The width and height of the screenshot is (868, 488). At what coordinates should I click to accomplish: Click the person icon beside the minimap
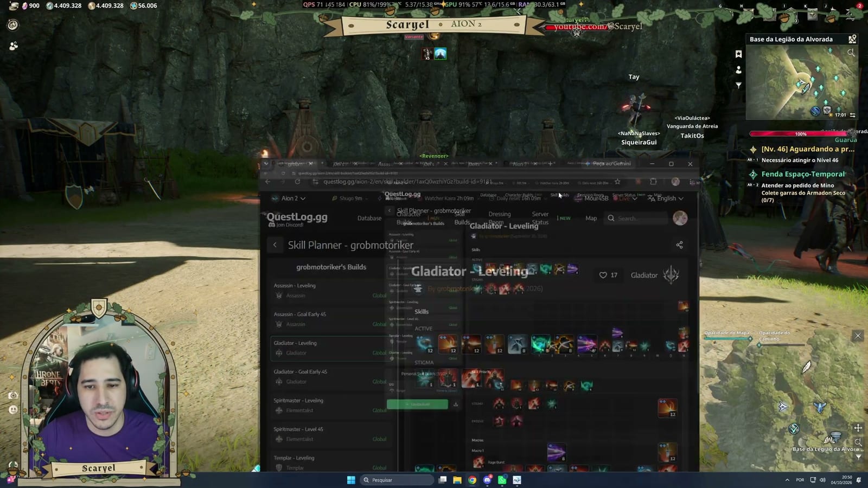(x=738, y=70)
